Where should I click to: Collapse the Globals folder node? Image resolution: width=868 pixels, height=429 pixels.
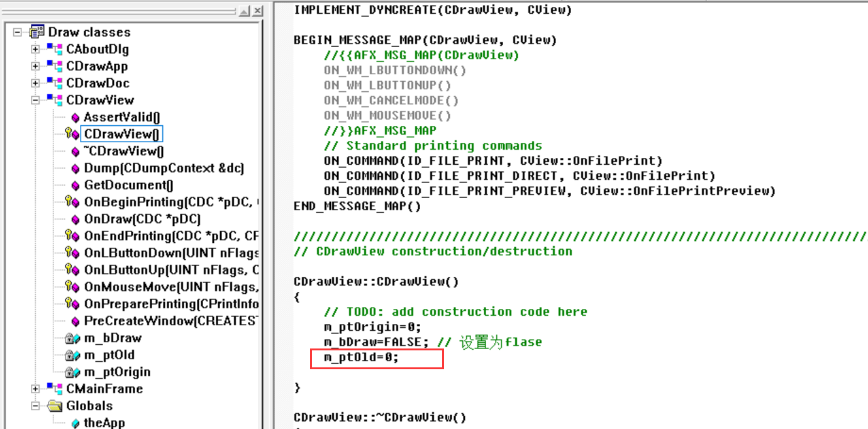click(x=35, y=406)
